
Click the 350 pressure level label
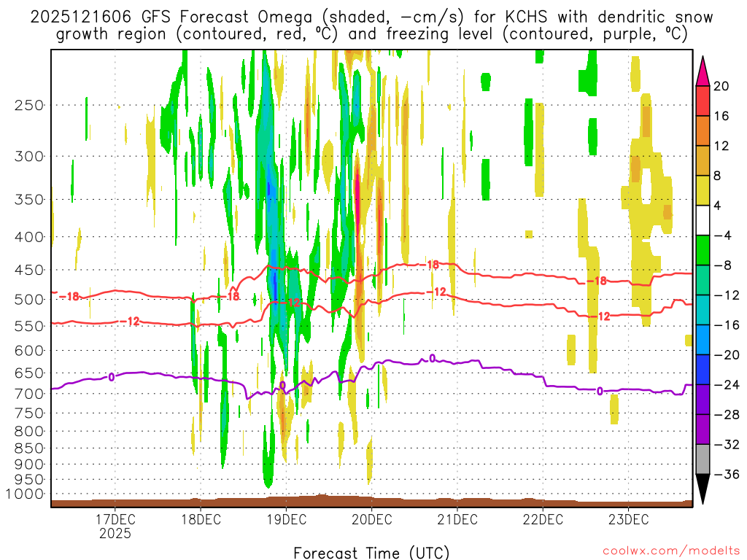pyautogui.click(x=29, y=199)
